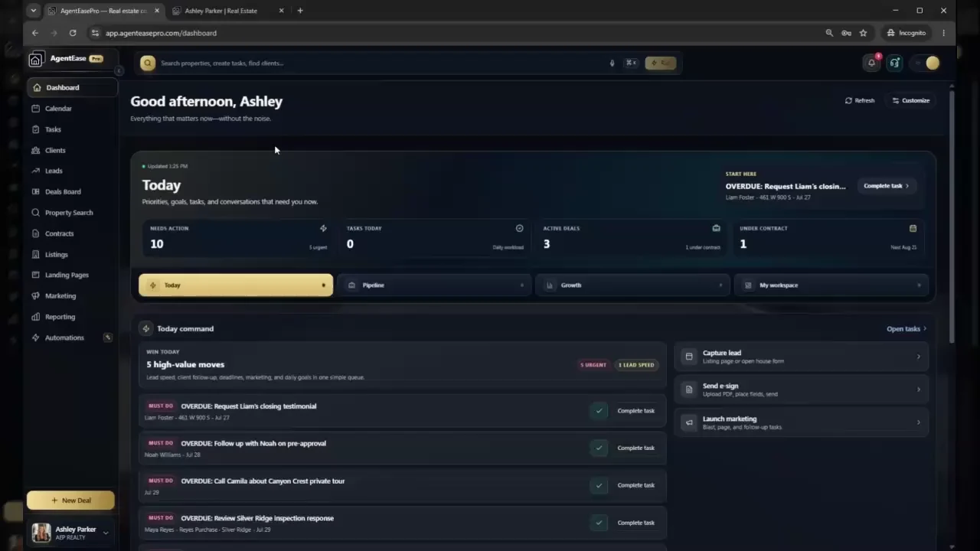Viewport: 980px width, 551px height.
Task: Click the microphone icon in search bar
Action: [612, 63]
